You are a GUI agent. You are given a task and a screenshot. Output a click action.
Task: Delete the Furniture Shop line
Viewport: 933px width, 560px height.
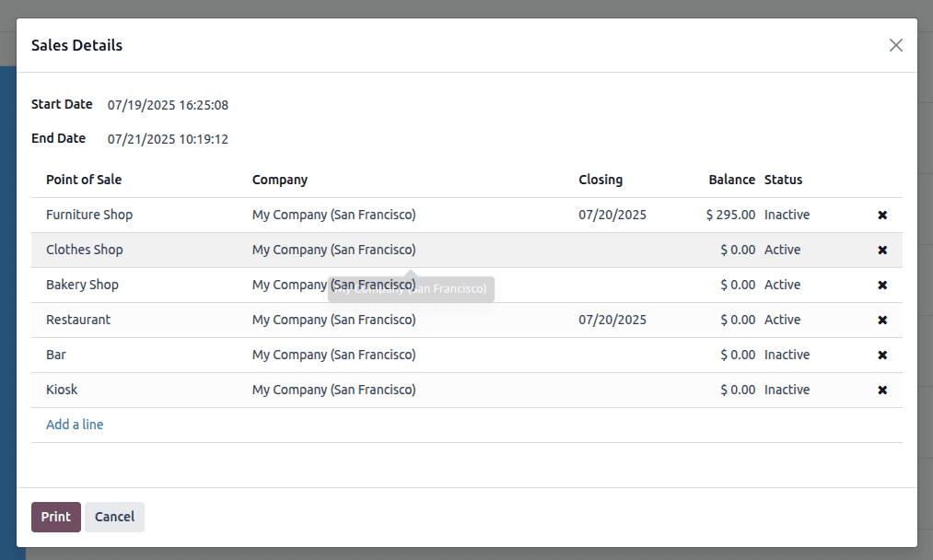[881, 215]
